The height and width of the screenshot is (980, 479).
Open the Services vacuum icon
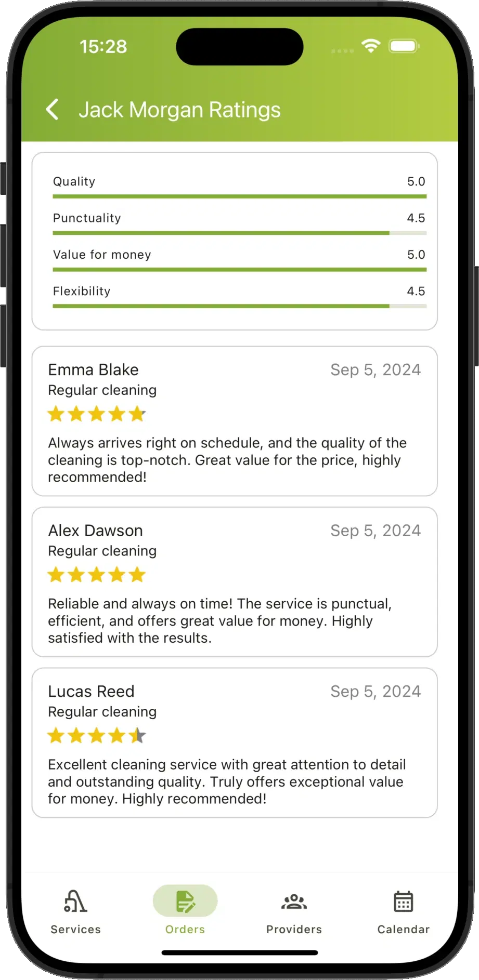click(75, 901)
